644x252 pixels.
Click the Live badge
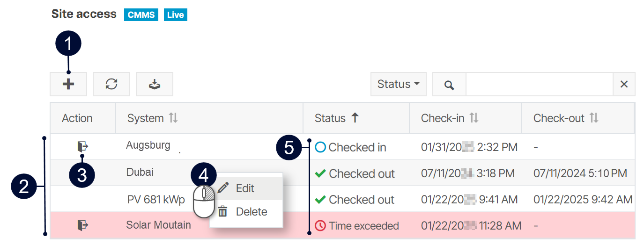tap(175, 15)
